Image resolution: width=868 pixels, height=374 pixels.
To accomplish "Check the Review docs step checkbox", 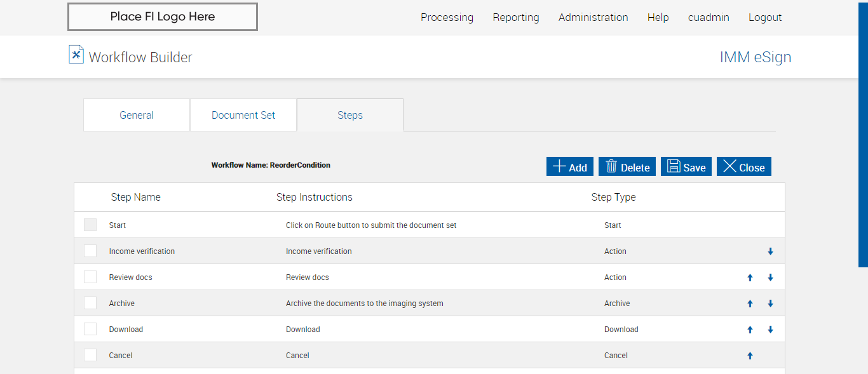I will pos(90,277).
